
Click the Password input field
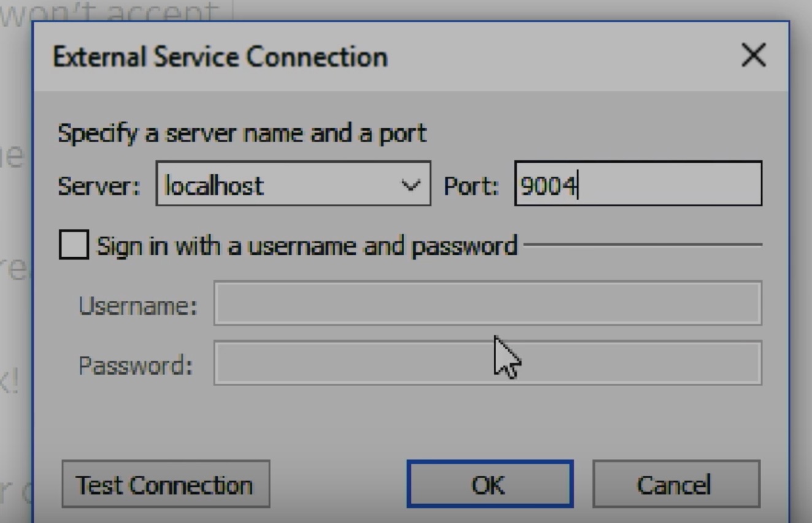488,363
